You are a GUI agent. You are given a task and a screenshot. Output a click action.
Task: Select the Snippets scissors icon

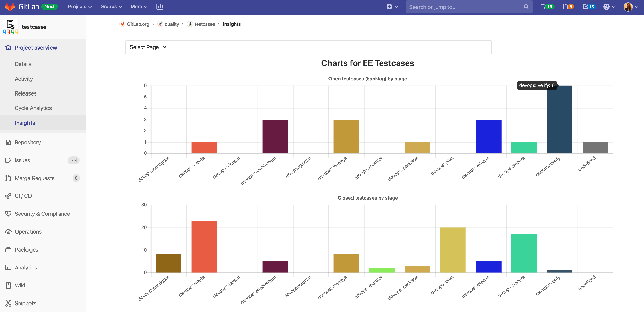pos(8,303)
